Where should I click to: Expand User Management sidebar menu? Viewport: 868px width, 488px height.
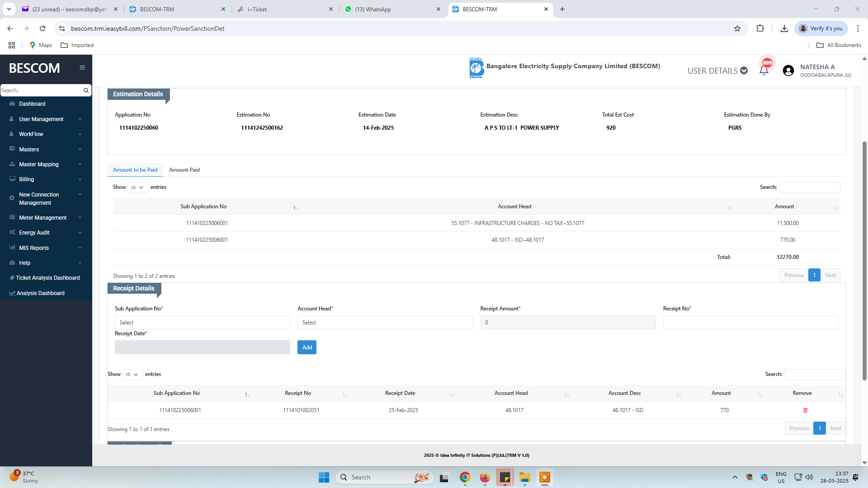pos(45,119)
